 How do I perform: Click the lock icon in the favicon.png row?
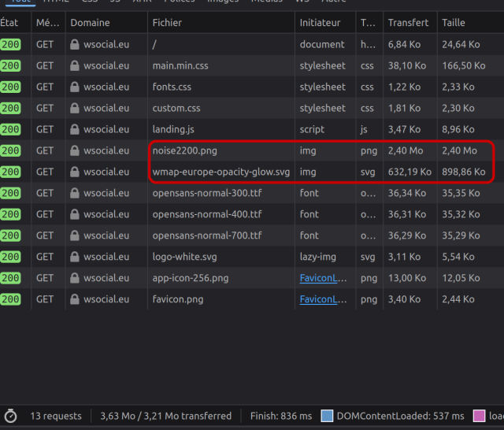(x=75, y=299)
